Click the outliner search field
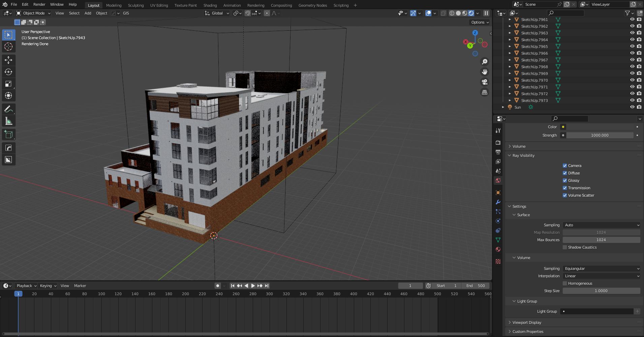The image size is (644, 337). (566, 13)
